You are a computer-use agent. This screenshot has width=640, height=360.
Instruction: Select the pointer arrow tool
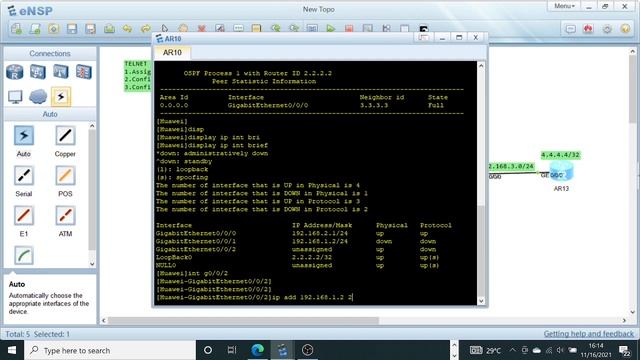pyautogui.click(x=164, y=28)
